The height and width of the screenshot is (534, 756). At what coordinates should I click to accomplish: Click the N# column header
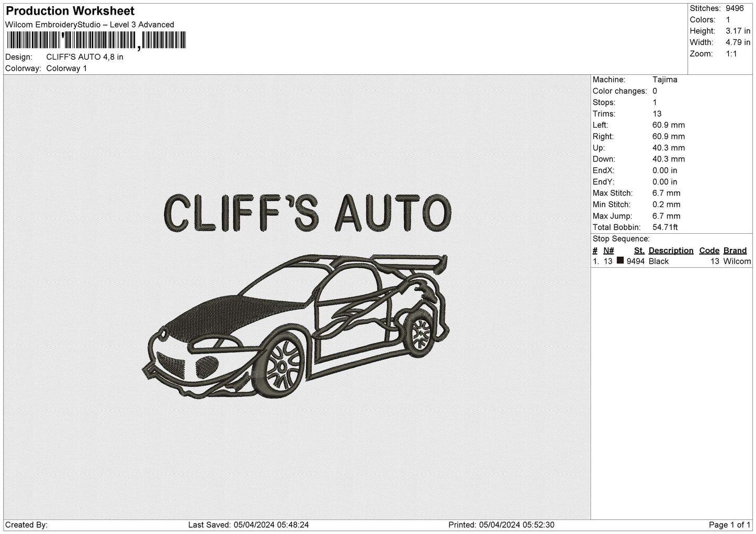pyautogui.click(x=608, y=251)
